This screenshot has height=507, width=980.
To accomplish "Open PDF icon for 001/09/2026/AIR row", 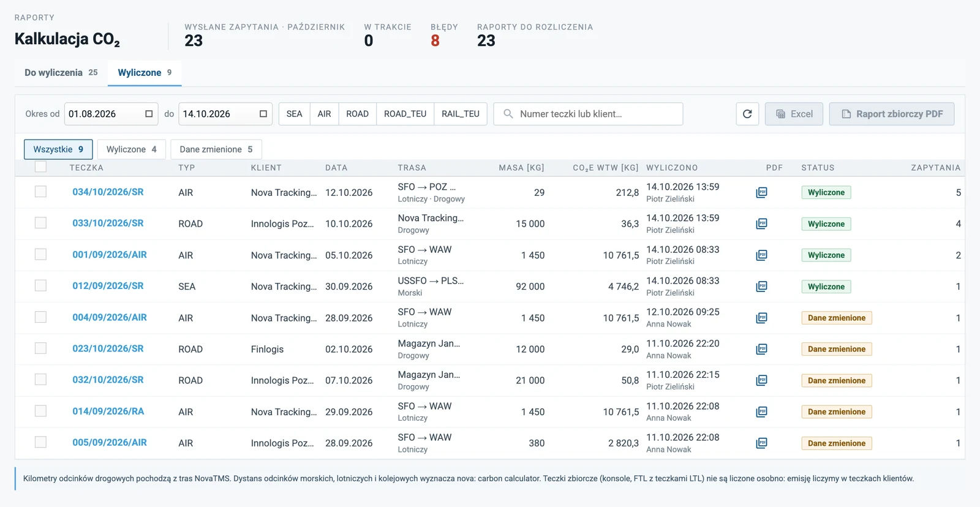I will [761, 255].
